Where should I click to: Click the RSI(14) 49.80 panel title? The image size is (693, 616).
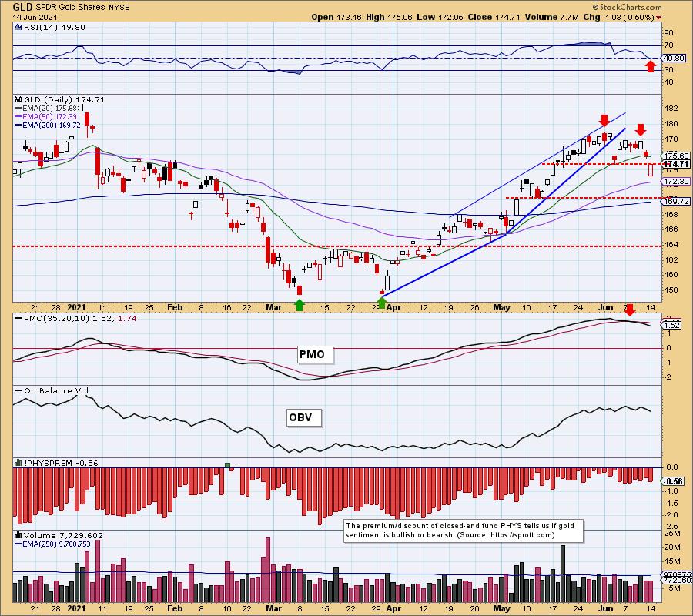click(x=53, y=27)
